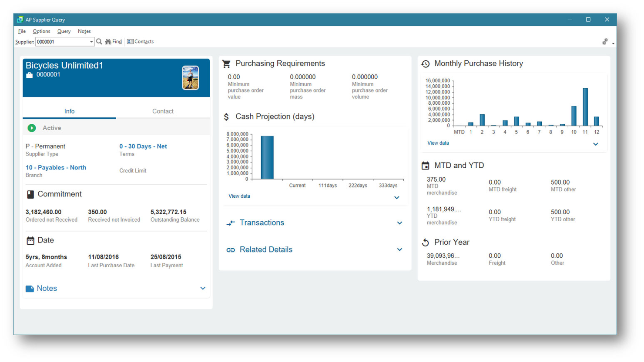Click the Commitment section book icon
The height and width of the screenshot is (362, 644).
(x=30, y=194)
